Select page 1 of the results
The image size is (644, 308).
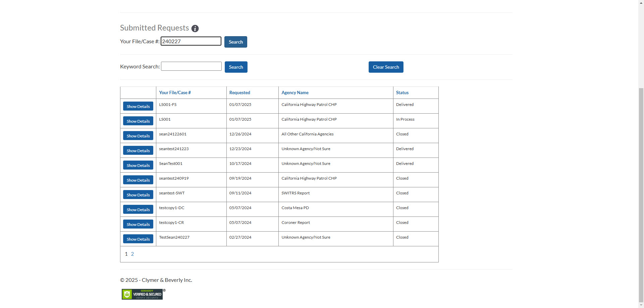tap(126, 254)
